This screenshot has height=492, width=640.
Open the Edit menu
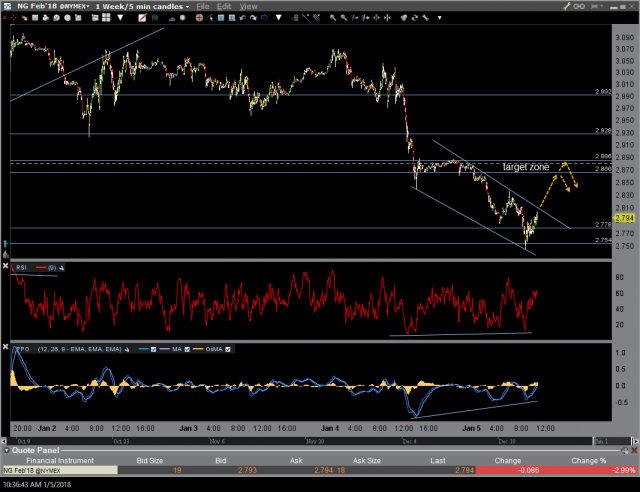coord(224,6)
